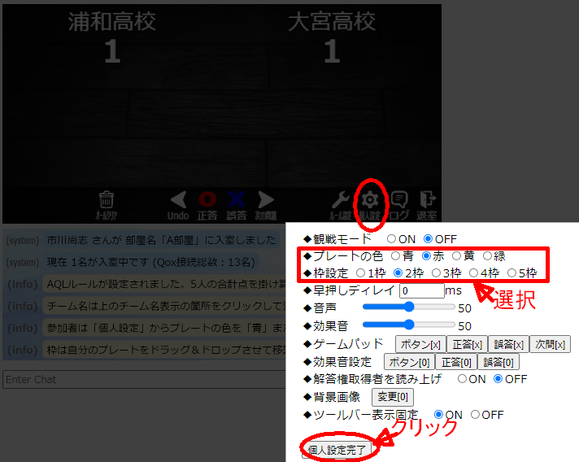This screenshot has height=462, width=579.
Task: Select plate color 赤
Action: [426, 256]
